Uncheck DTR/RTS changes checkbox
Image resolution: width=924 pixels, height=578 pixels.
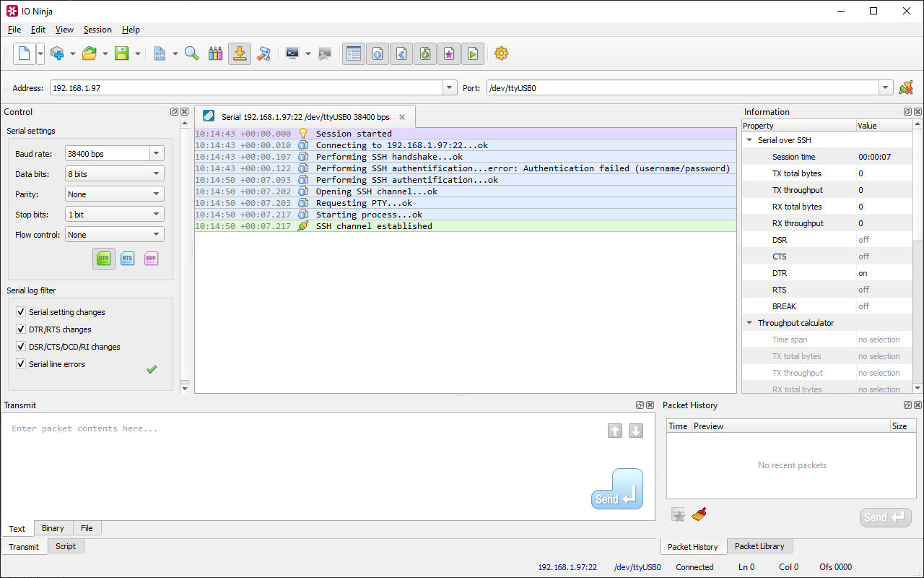[x=21, y=329]
